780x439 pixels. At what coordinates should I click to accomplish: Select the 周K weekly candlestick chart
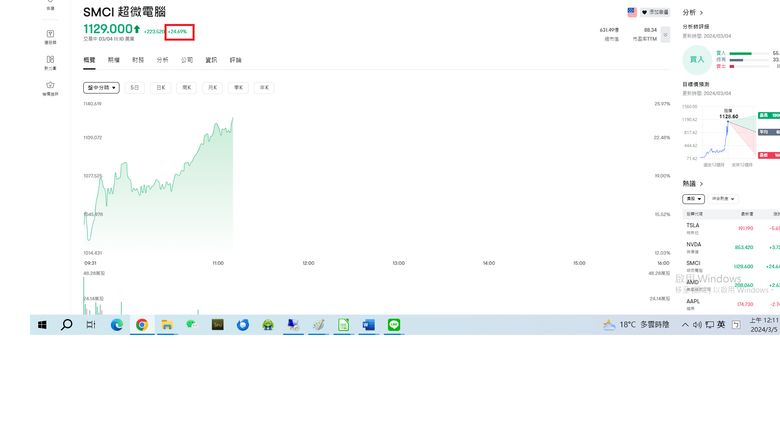[x=187, y=88]
